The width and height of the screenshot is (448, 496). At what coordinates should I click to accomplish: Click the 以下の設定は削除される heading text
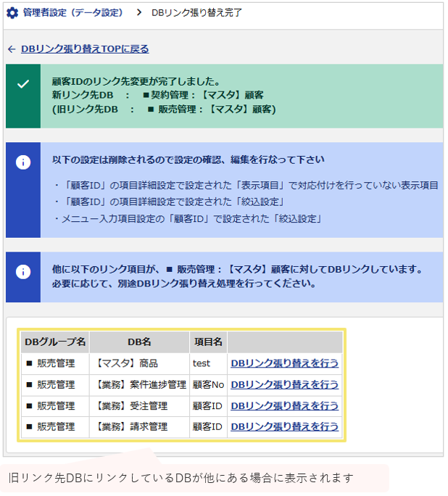coord(188,160)
